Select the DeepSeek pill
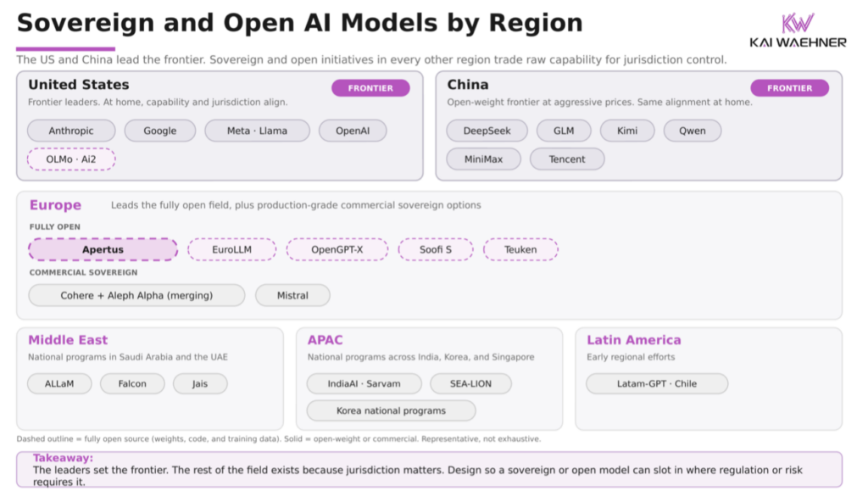Screen dimensions: 868x502 pos(487,131)
